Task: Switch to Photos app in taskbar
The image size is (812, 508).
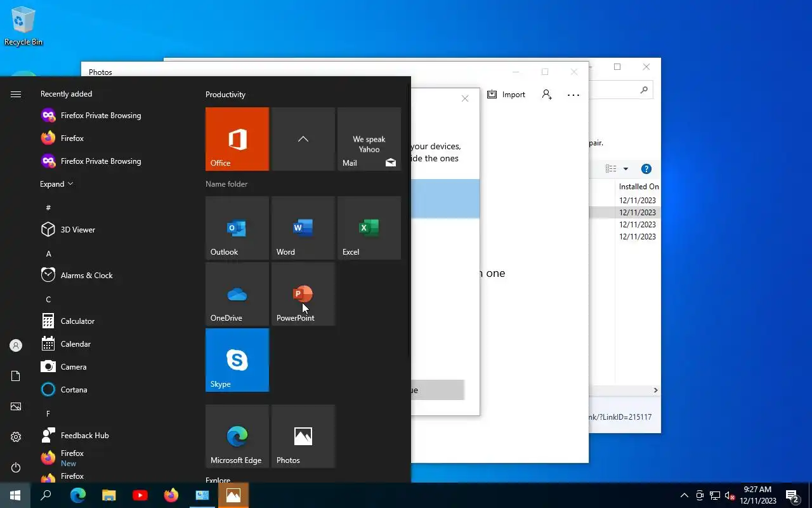Action: tap(233, 495)
